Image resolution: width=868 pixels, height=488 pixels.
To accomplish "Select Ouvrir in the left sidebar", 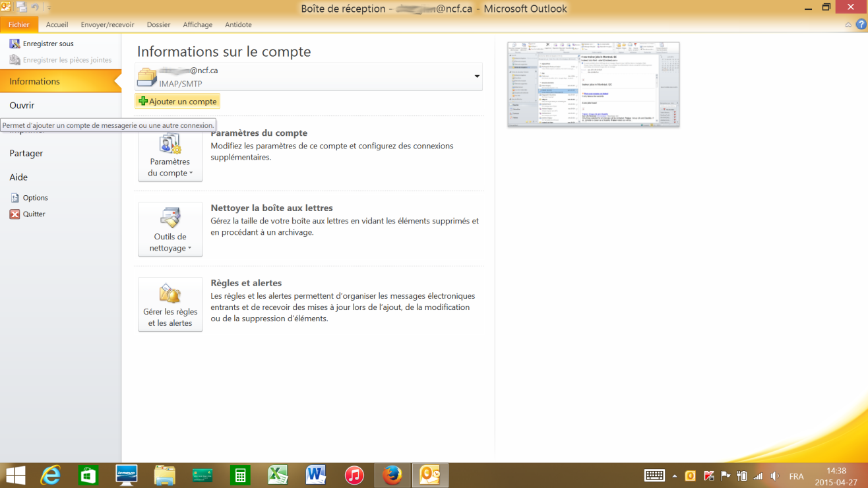I will pyautogui.click(x=22, y=106).
